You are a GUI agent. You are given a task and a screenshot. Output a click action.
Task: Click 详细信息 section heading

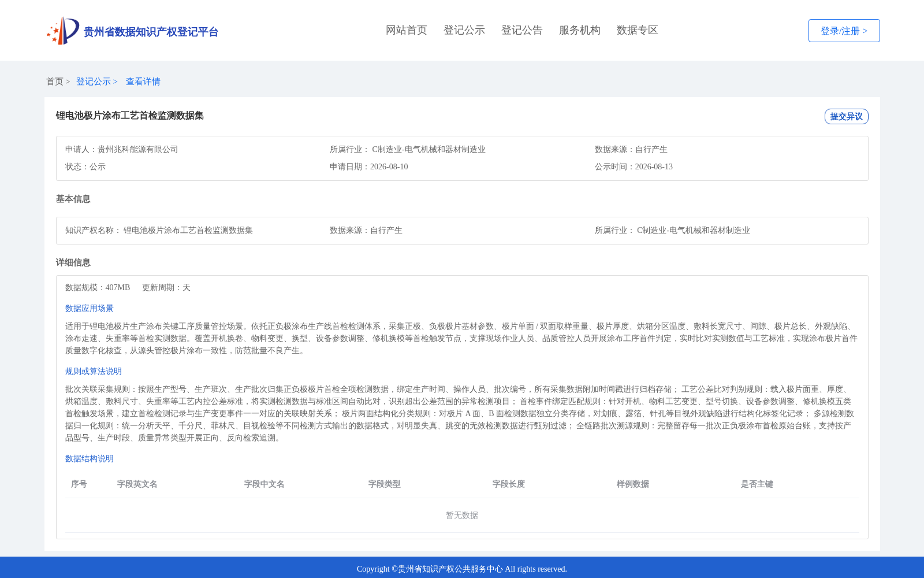pyautogui.click(x=73, y=262)
